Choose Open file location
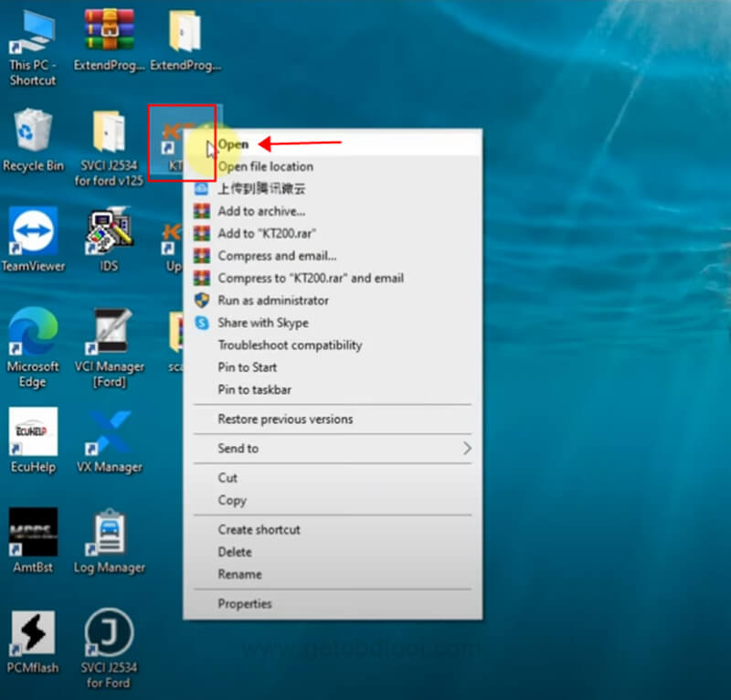The width and height of the screenshot is (731, 700). click(265, 166)
